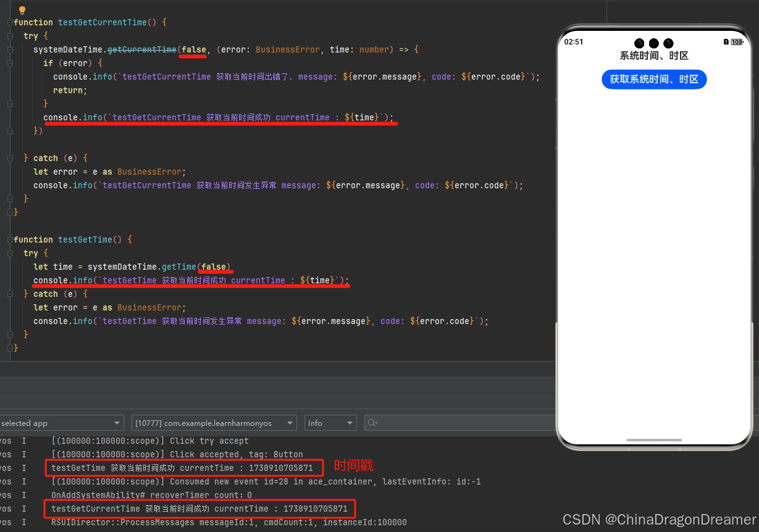Image resolution: width=759 pixels, height=532 pixels.
Task: Open the com.example.learnharmonyos process dropdown
Action: point(214,423)
